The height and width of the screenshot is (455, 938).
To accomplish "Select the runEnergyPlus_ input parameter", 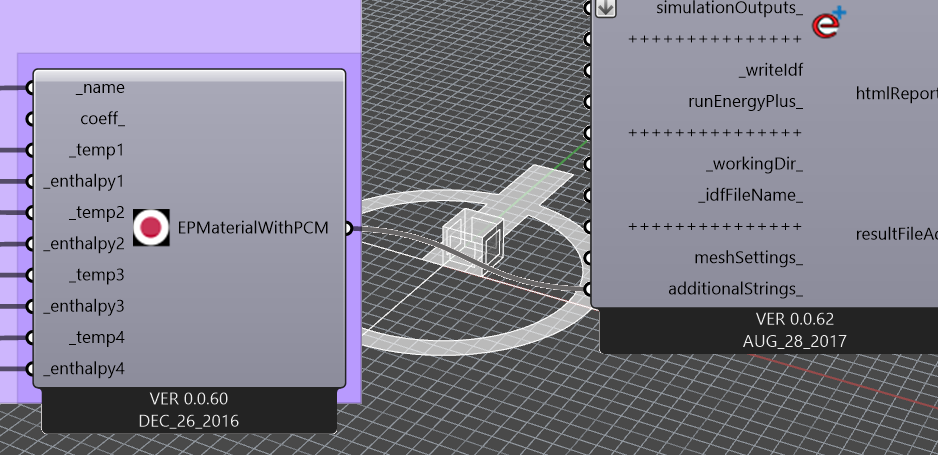I will click(x=745, y=102).
